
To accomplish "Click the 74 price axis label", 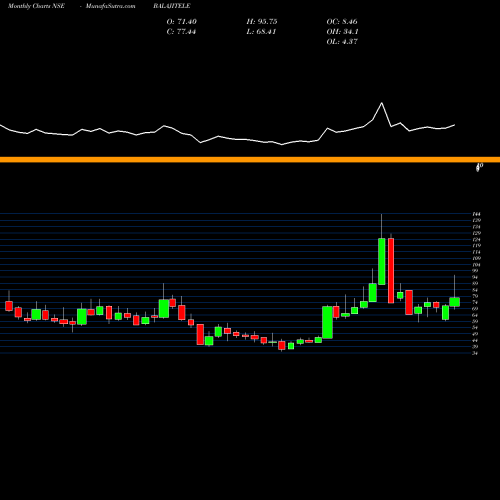I will pos(475,303).
